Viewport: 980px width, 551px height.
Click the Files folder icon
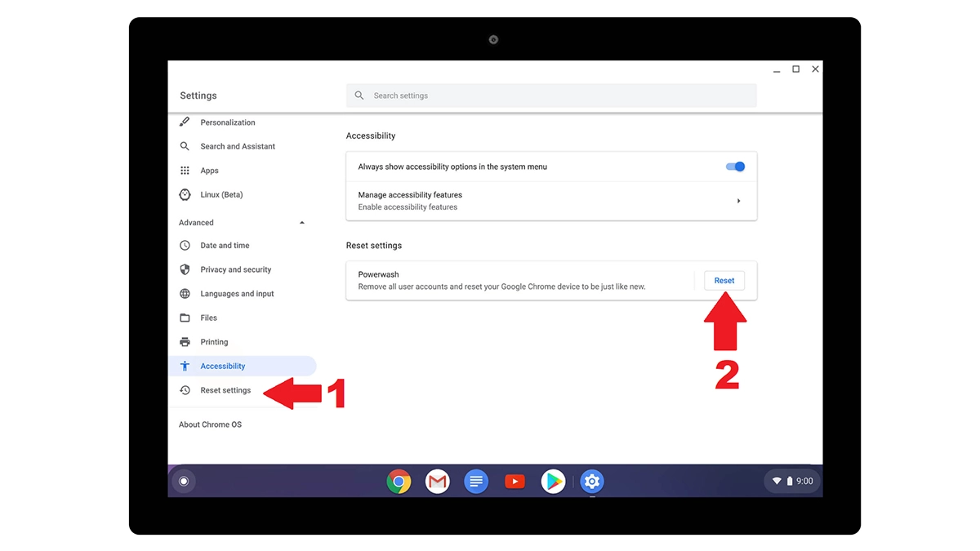[x=185, y=318]
